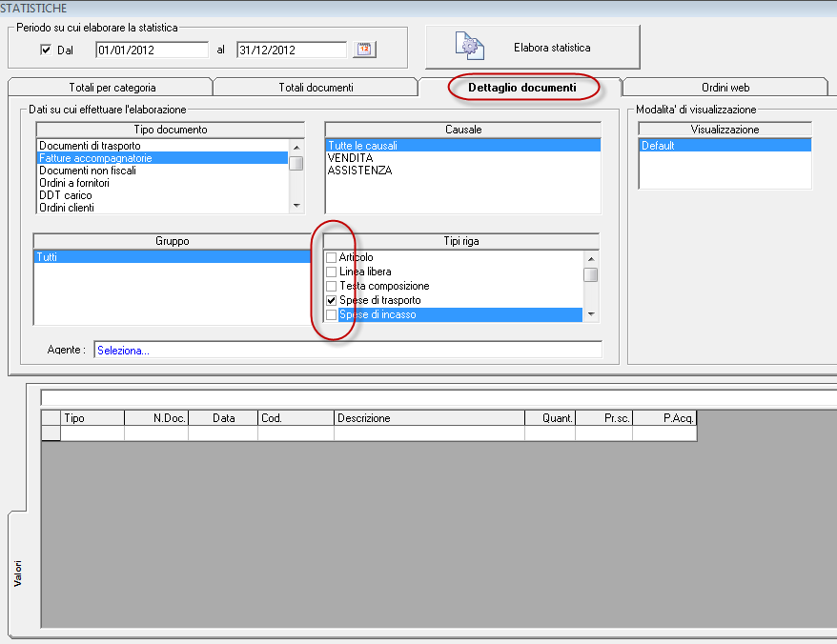The height and width of the screenshot is (644, 837).
Task: Click the Tipo documento list header
Action: [171, 130]
